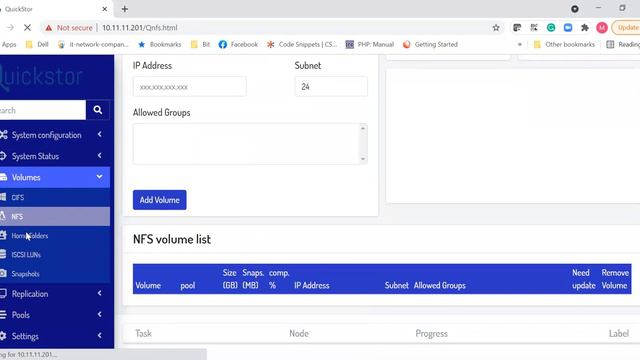Image resolution: width=640 pixels, height=360 pixels.
Task: Click the Update Chrome button
Action: 626,28
